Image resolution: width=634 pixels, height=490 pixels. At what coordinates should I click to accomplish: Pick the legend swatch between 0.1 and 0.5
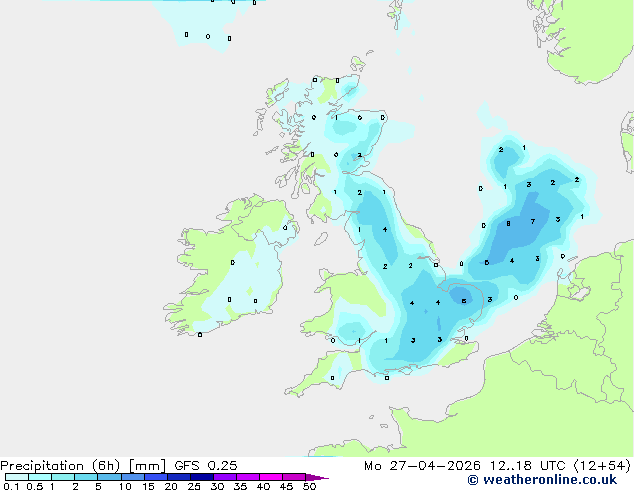17,477
